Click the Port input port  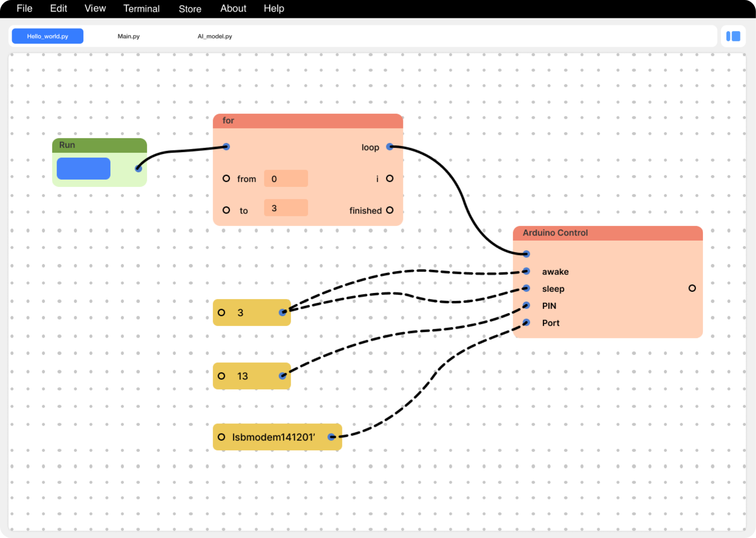tap(526, 322)
